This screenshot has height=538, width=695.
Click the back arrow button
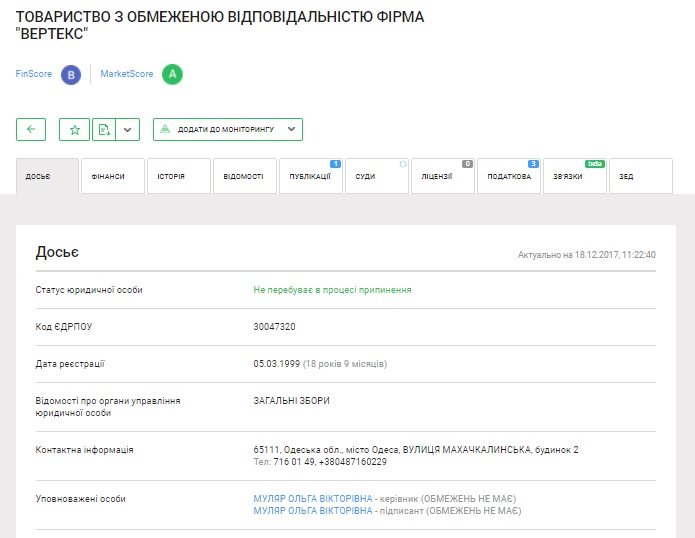31,129
